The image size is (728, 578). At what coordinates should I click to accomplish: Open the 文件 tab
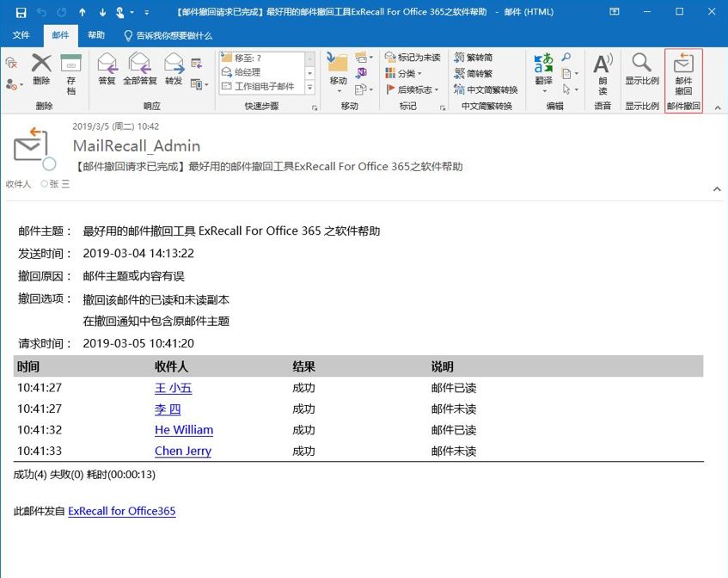21,35
